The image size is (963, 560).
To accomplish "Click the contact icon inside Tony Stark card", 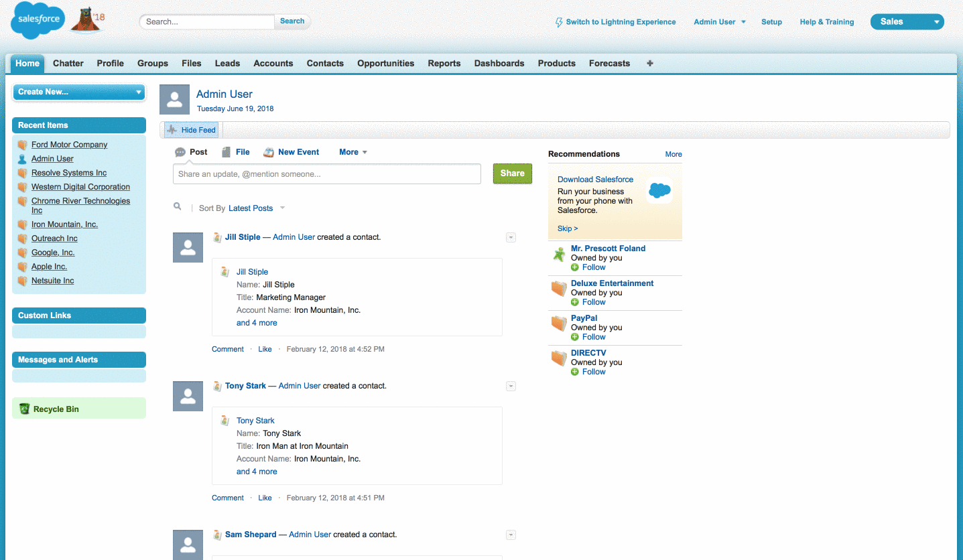I will pyautogui.click(x=226, y=421).
